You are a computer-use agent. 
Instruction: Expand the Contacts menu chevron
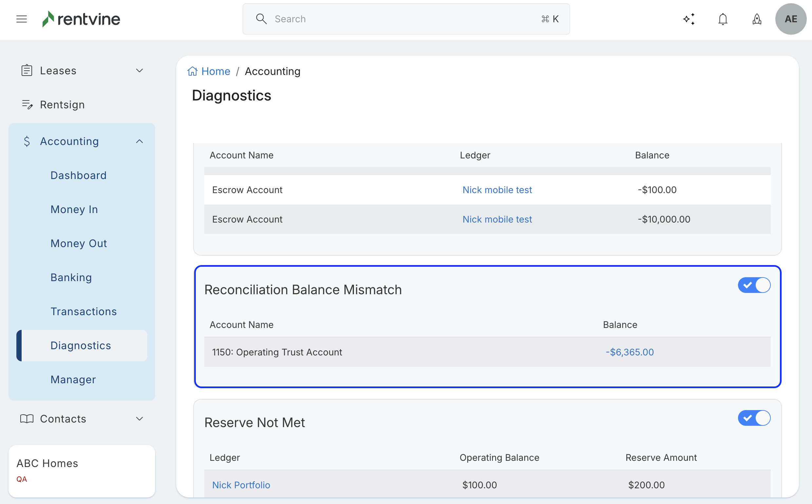(140, 419)
